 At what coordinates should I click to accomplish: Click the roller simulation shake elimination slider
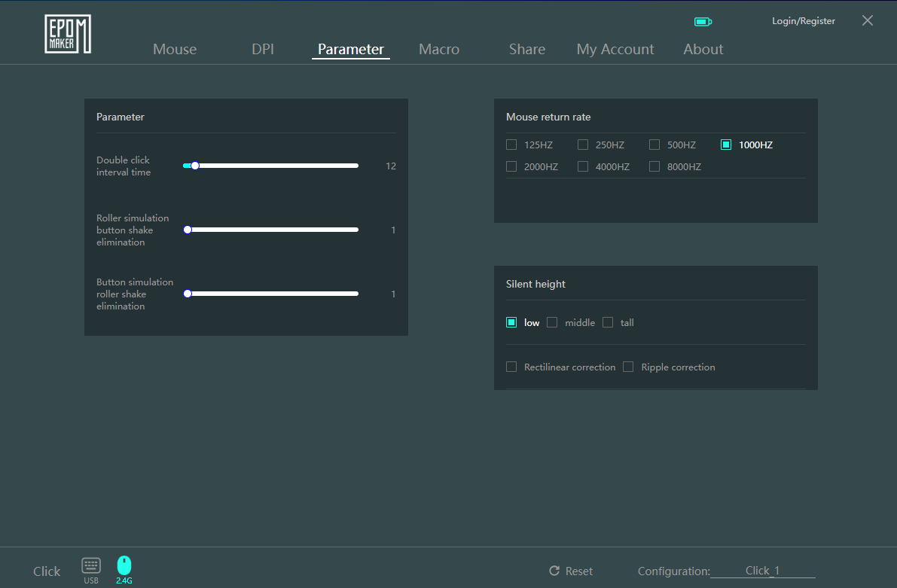click(188, 230)
